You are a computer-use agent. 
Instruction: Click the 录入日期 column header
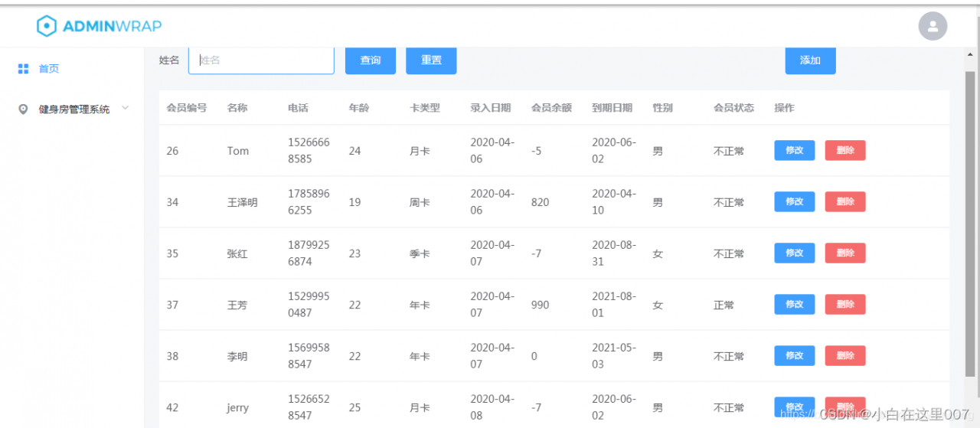pyautogui.click(x=491, y=108)
